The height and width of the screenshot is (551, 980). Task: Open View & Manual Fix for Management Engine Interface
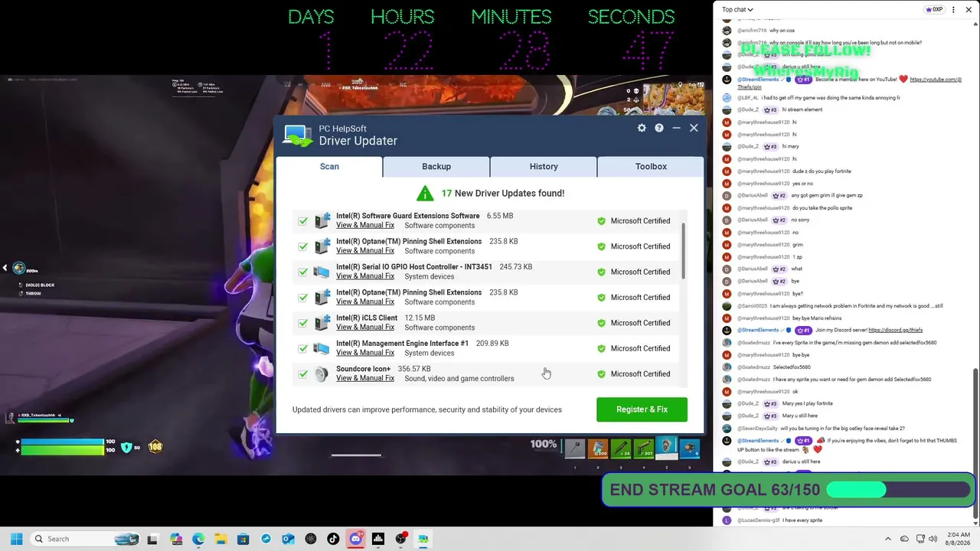tap(365, 353)
